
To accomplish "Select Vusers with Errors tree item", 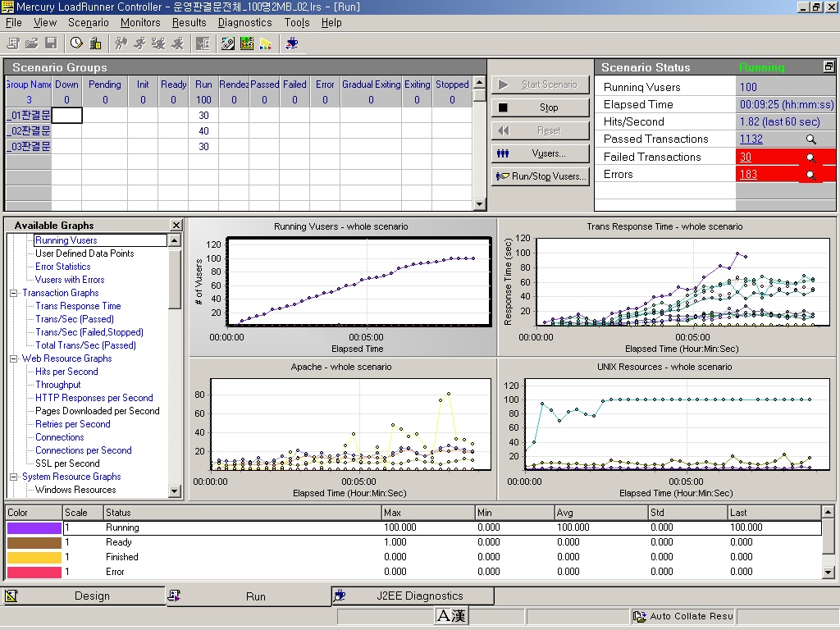I will point(70,280).
